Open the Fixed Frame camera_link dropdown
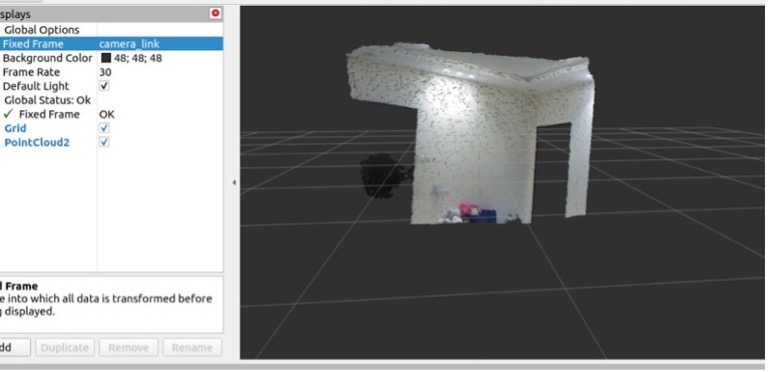Viewport: 770px width, 372px height. point(160,44)
